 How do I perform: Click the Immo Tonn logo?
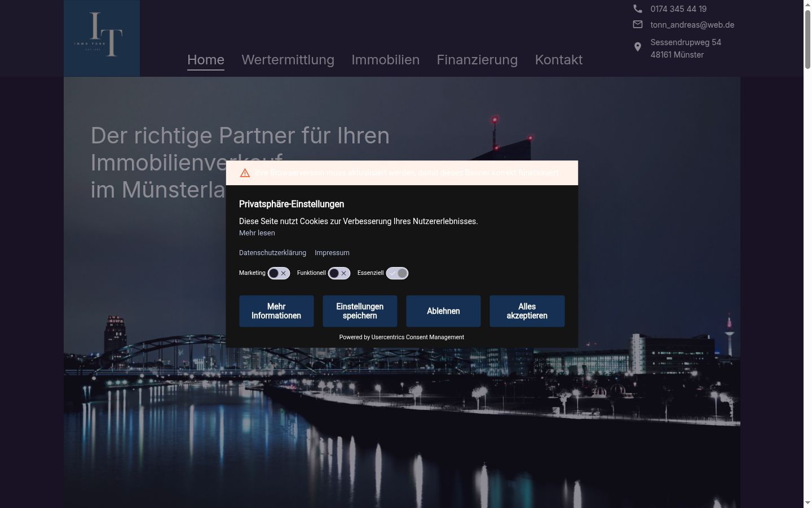101,38
